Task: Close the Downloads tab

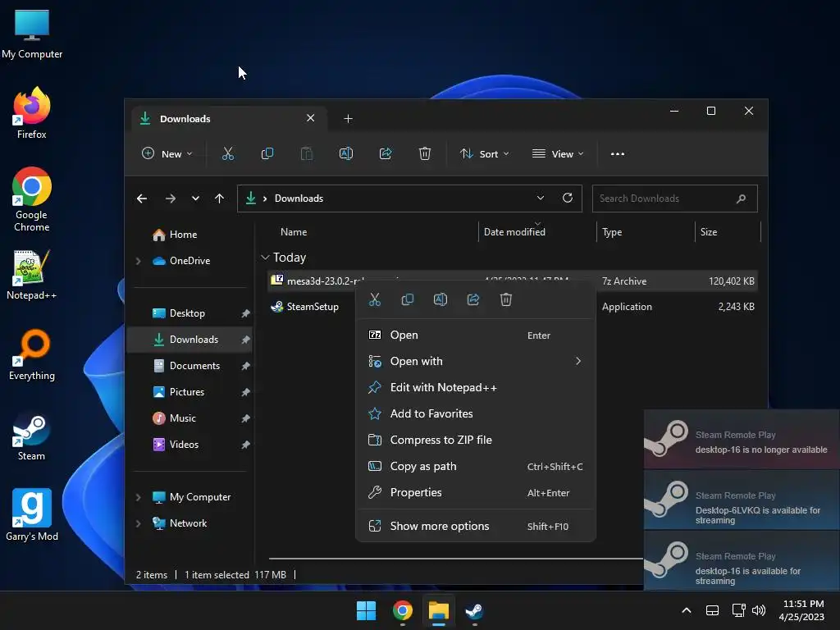Action: click(x=310, y=118)
